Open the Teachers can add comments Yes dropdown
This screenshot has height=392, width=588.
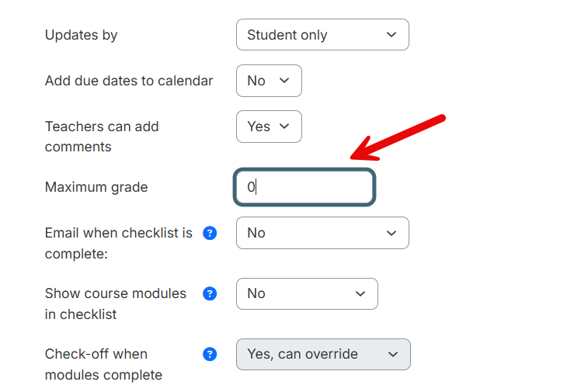coord(269,127)
